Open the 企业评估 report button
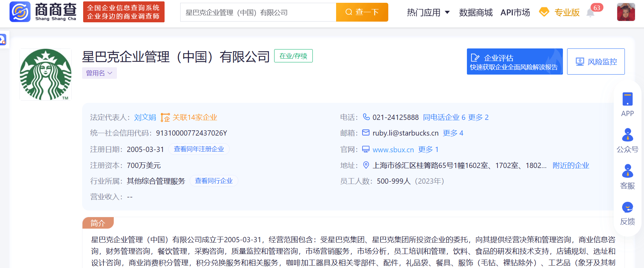Image resolution: width=644 pixels, height=268 pixels. tap(515, 61)
